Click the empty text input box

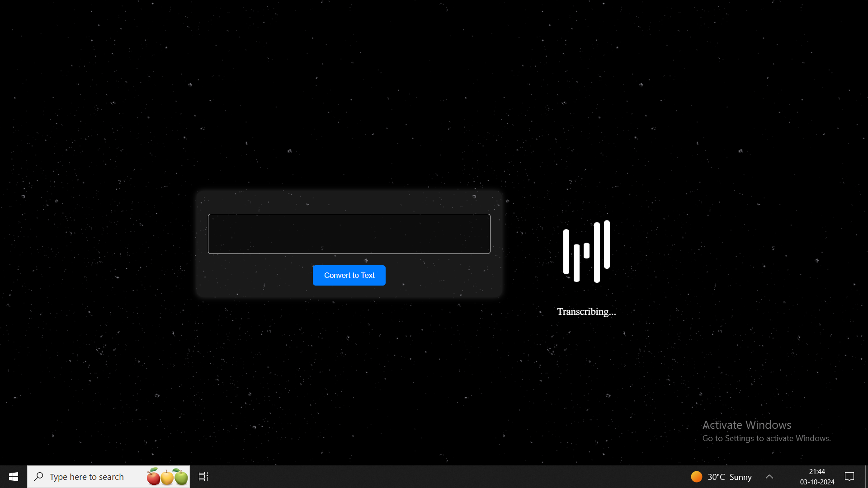pyautogui.click(x=349, y=234)
